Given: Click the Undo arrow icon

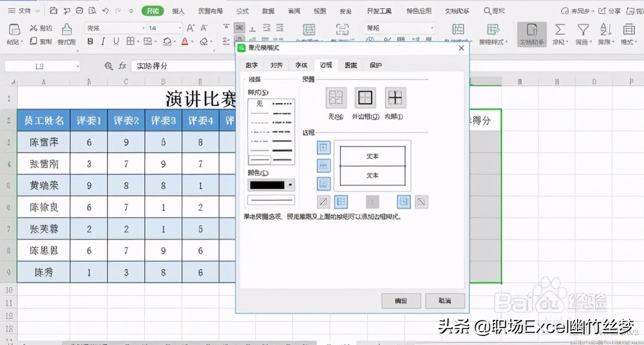Looking at the screenshot, I should point(106,11).
